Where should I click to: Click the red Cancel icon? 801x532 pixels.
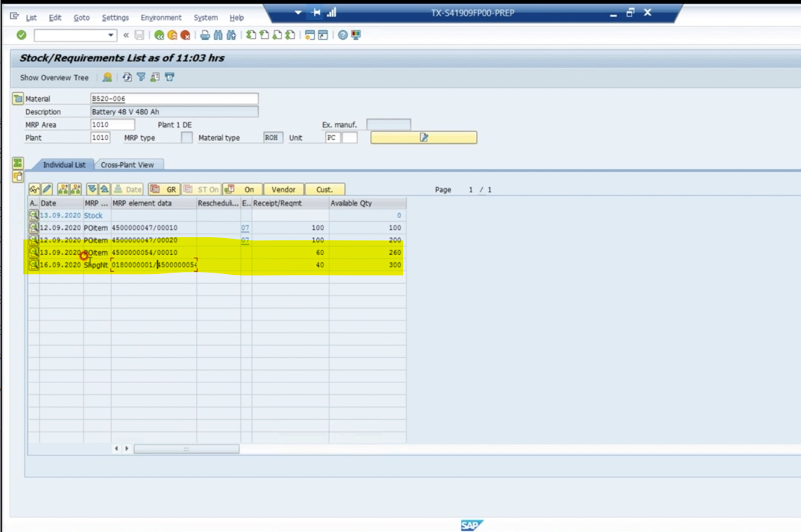[x=186, y=35]
